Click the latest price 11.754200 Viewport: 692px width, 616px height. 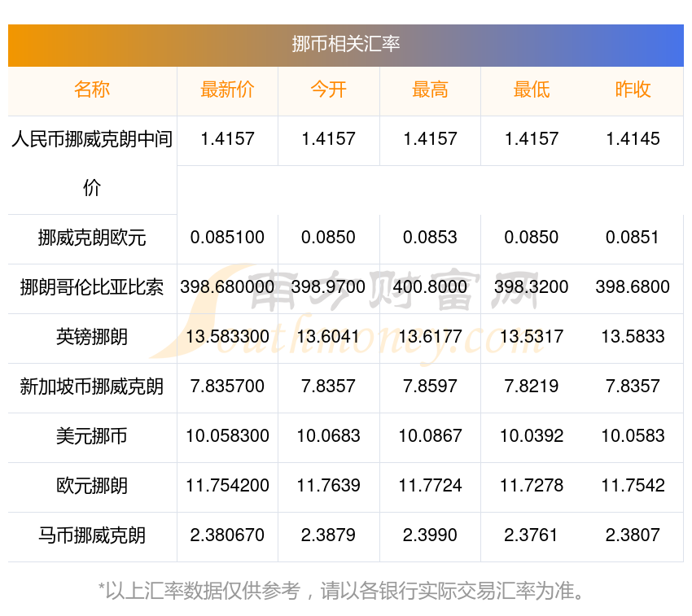tap(227, 485)
